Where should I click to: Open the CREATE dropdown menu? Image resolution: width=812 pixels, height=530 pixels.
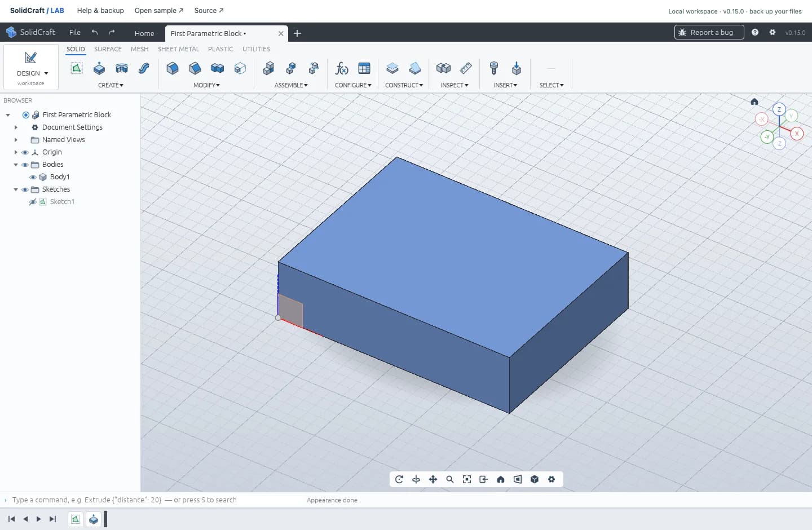[111, 85]
